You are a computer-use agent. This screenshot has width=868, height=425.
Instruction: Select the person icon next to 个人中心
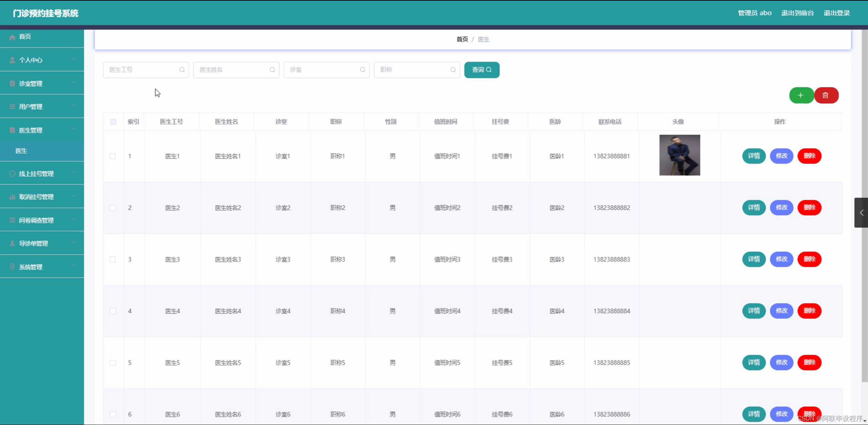click(12, 60)
